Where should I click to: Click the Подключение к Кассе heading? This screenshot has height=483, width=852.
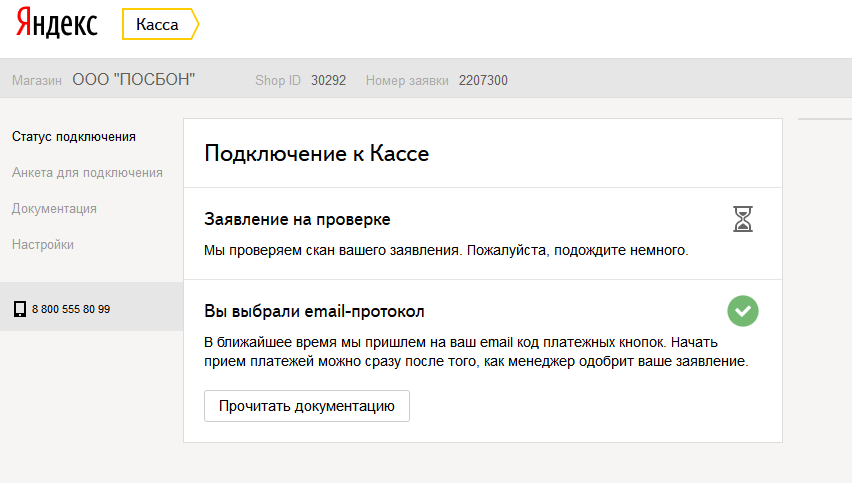(x=316, y=153)
